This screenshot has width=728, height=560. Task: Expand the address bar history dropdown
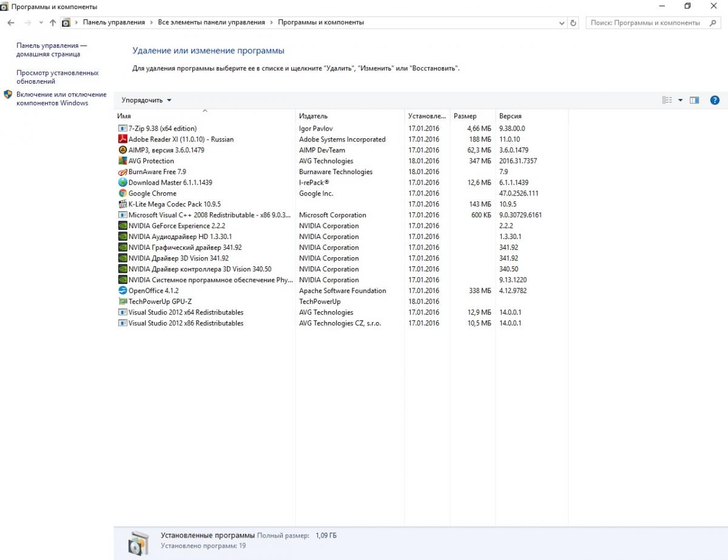click(562, 22)
